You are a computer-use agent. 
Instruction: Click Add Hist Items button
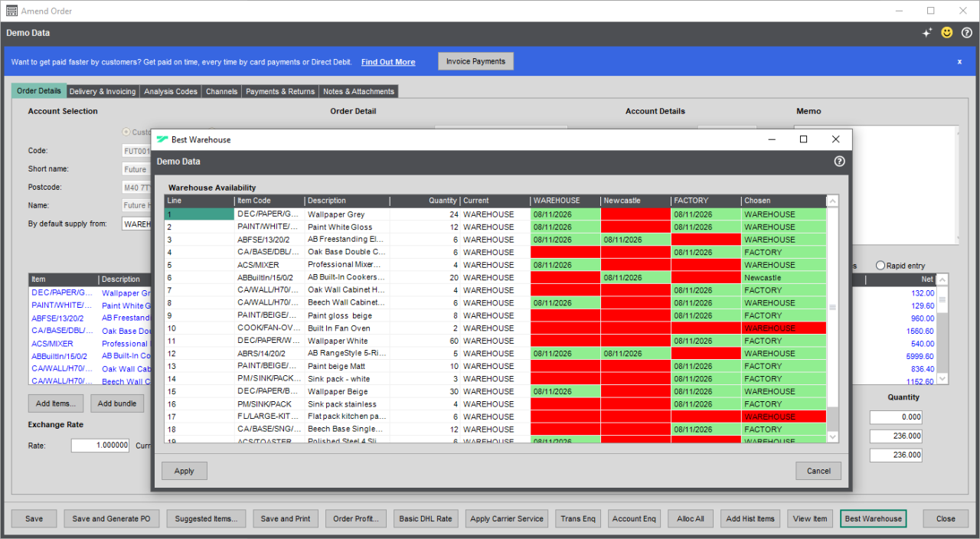[750, 518]
